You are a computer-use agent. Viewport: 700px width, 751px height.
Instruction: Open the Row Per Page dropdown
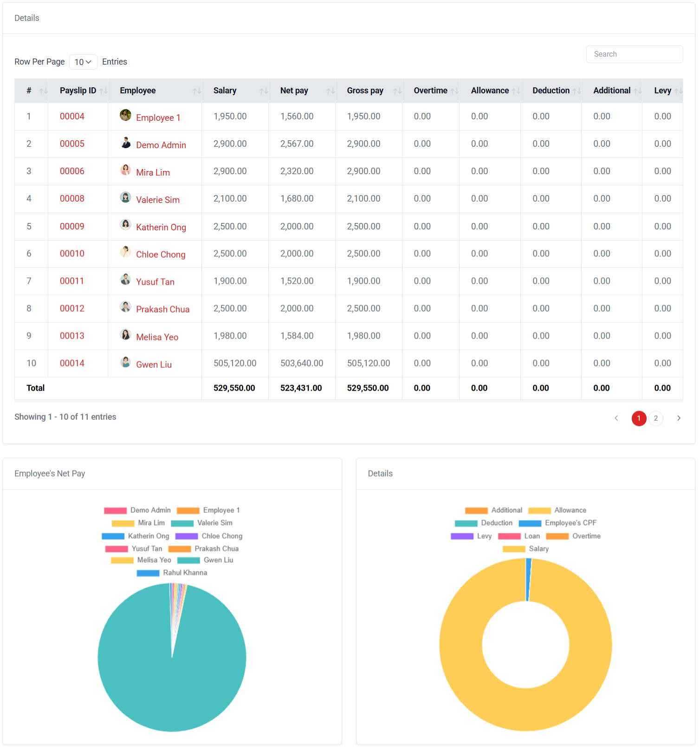click(83, 62)
